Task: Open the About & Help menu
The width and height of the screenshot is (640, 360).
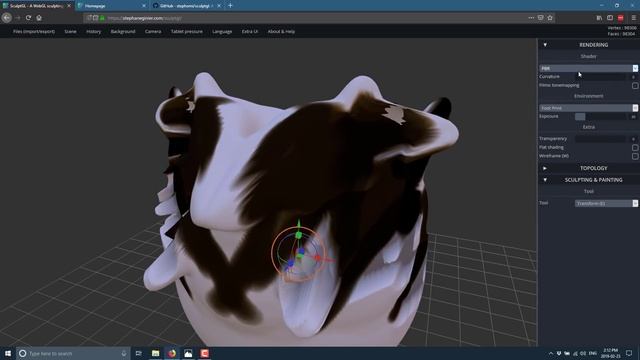Action: (281, 31)
